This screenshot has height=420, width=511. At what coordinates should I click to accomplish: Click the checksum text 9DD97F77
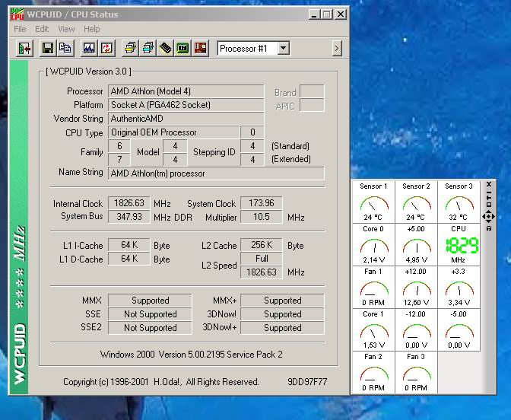click(307, 382)
